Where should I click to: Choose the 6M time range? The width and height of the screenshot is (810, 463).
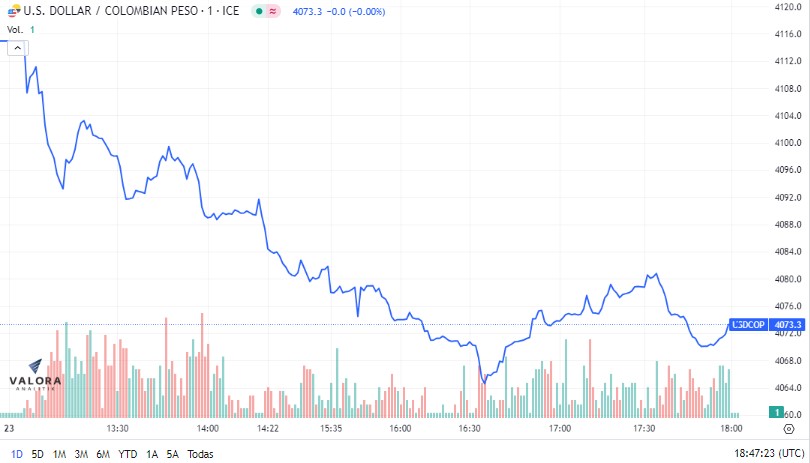click(103, 454)
